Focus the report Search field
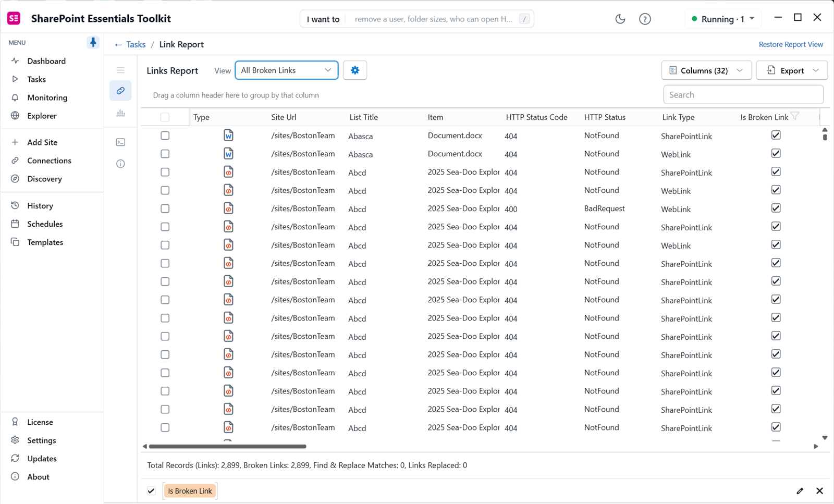834x504 pixels. click(x=743, y=95)
